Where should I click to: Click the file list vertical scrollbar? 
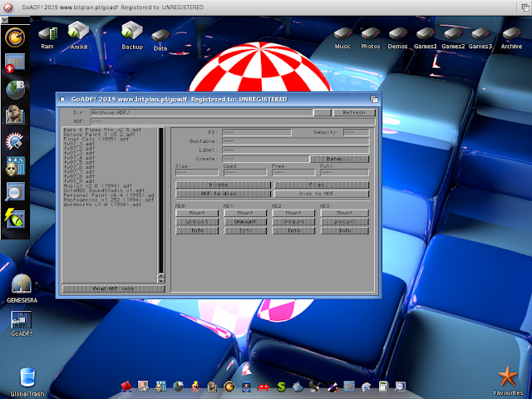click(x=161, y=200)
